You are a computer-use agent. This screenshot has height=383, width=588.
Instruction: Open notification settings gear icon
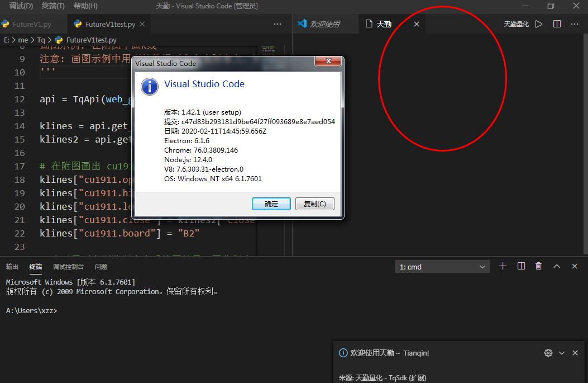(x=548, y=353)
